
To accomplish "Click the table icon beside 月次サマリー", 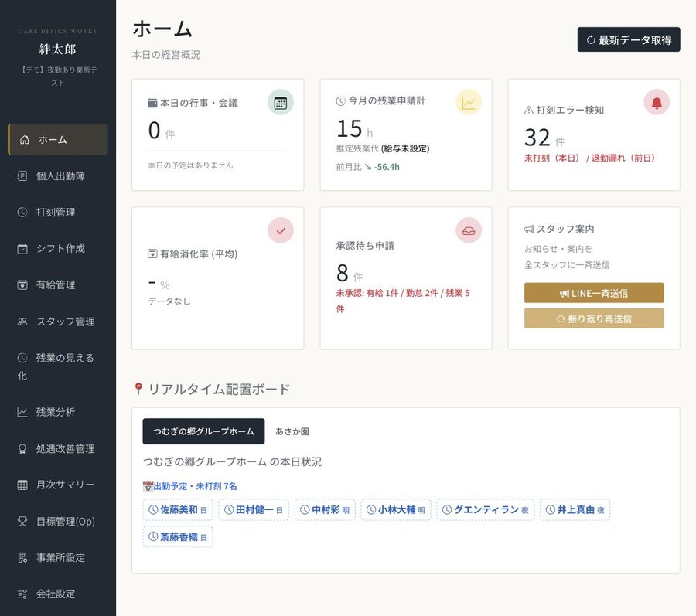I will click(x=22, y=485).
